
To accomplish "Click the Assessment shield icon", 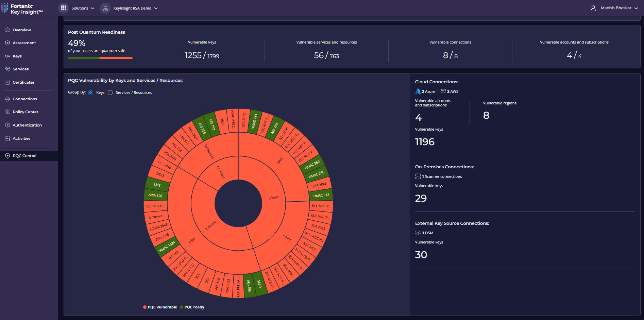I will [x=7, y=43].
